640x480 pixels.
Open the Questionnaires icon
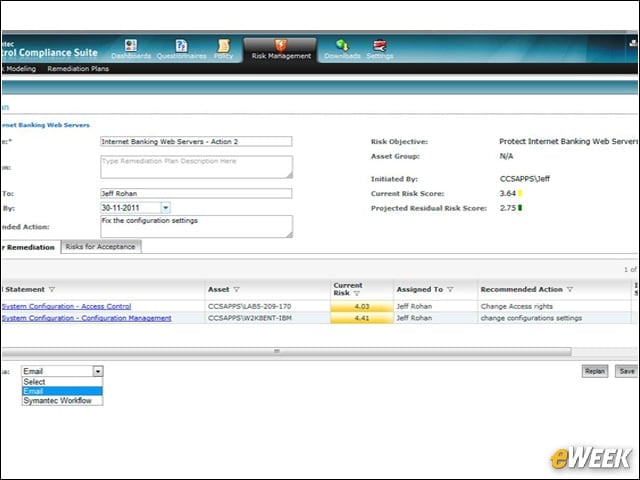[181, 45]
